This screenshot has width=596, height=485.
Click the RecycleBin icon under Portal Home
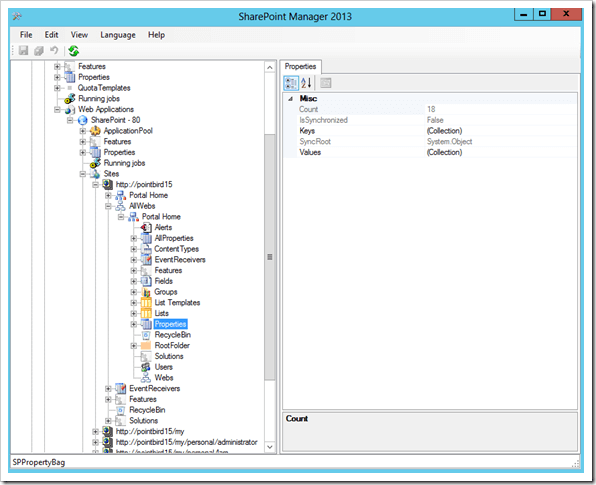[x=146, y=335]
